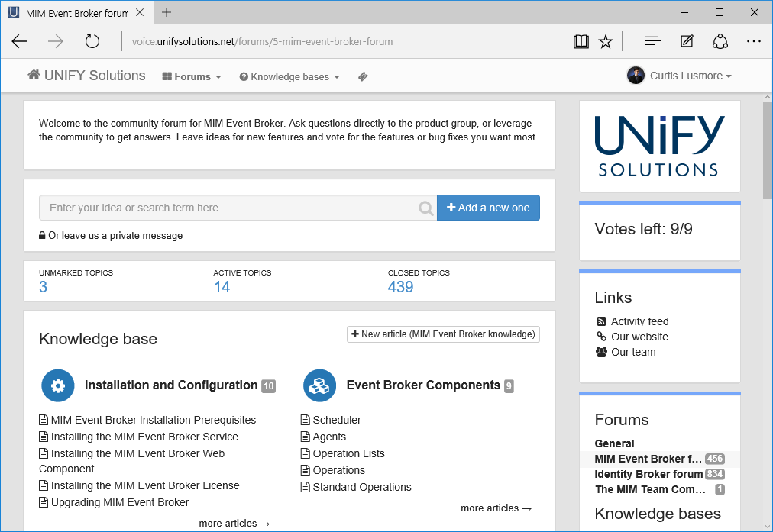Click the search magnifier icon
This screenshot has width=773, height=532.
click(425, 208)
